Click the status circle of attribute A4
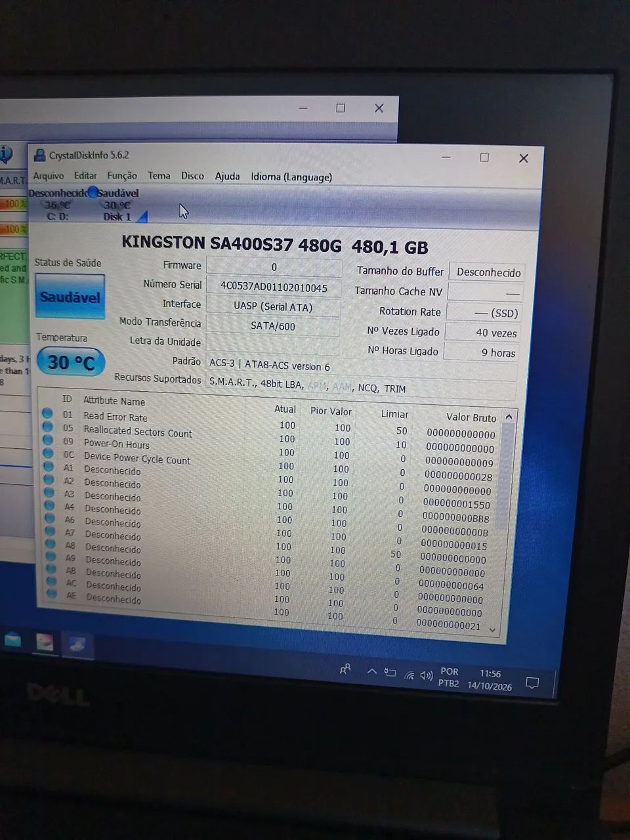 pyautogui.click(x=50, y=505)
